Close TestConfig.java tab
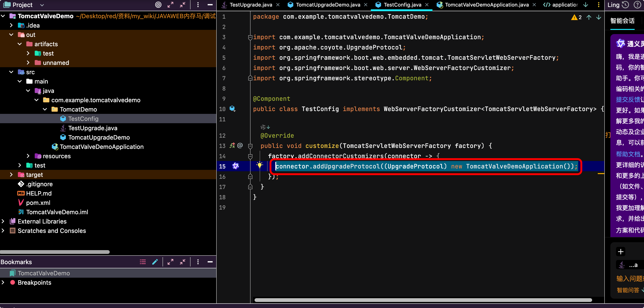644x308 pixels. point(427,5)
